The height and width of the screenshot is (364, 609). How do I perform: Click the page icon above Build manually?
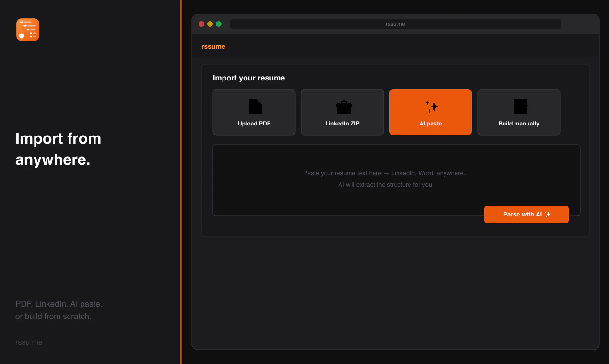click(x=520, y=107)
